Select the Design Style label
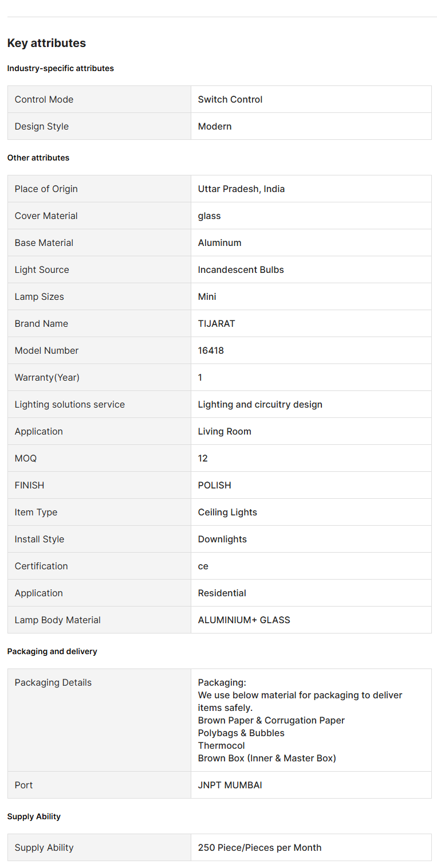The height and width of the screenshot is (868, 437). click(42, 126)
